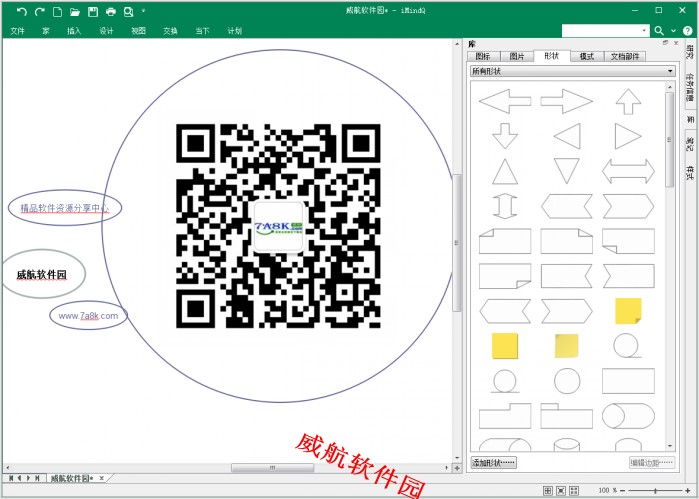Select the 形状 library tab

pyautogui.click(x=552, y=56)
